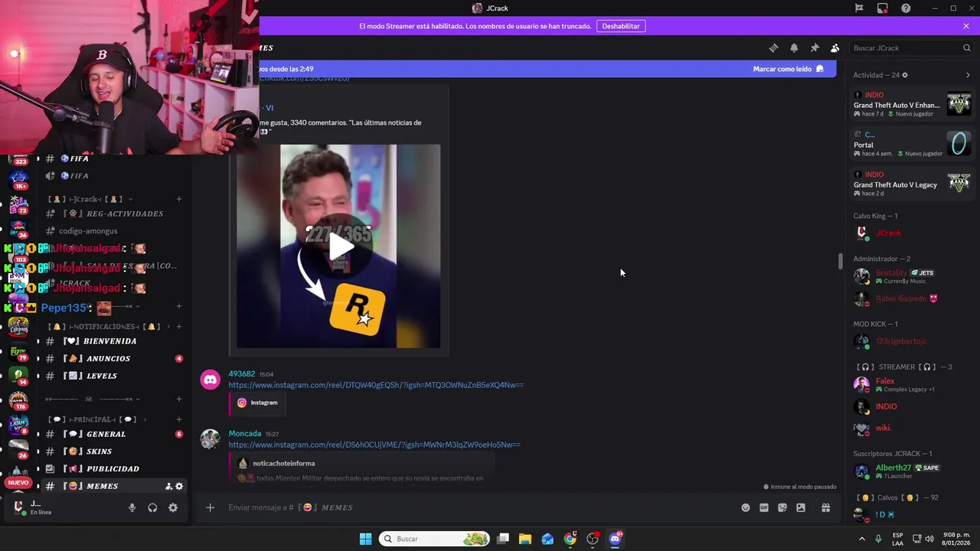Dismiss the streamer mode banner

(x=966, y=26)
